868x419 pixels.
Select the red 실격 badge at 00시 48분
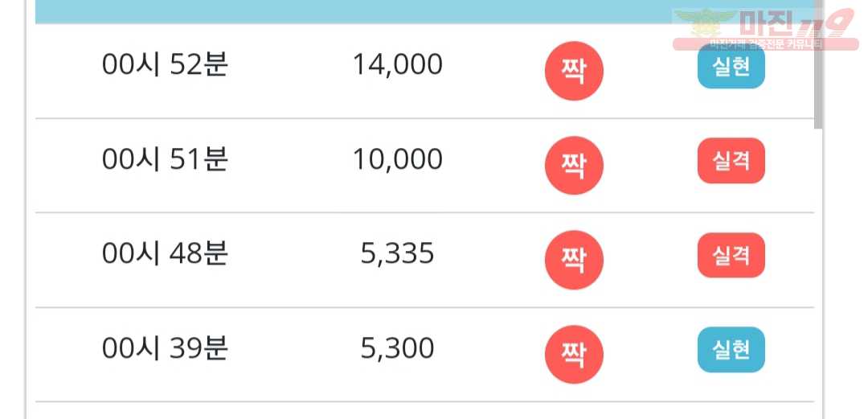point(731,255)
